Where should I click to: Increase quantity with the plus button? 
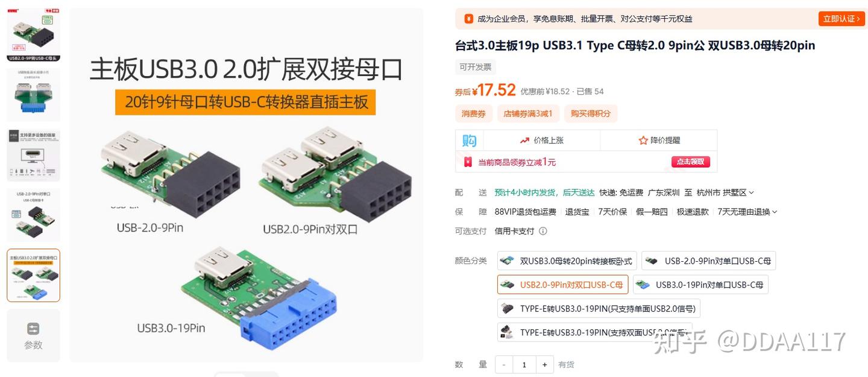544,365
